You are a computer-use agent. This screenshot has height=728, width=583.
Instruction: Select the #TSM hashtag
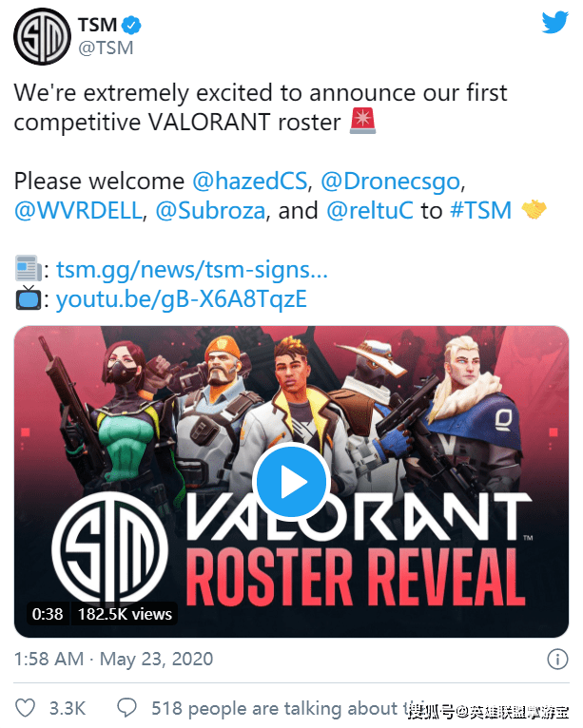(x=481, y=211)
